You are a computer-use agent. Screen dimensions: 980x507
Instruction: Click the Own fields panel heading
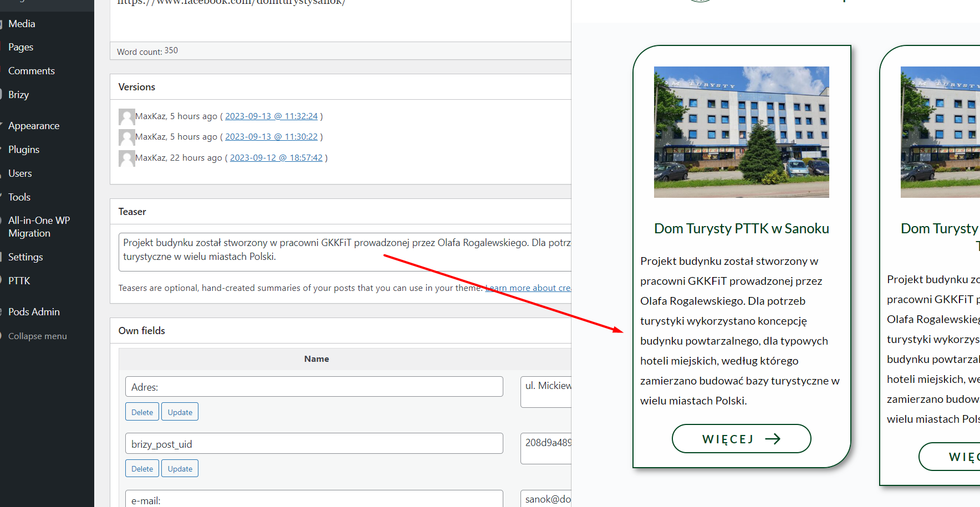click(142, 331)
